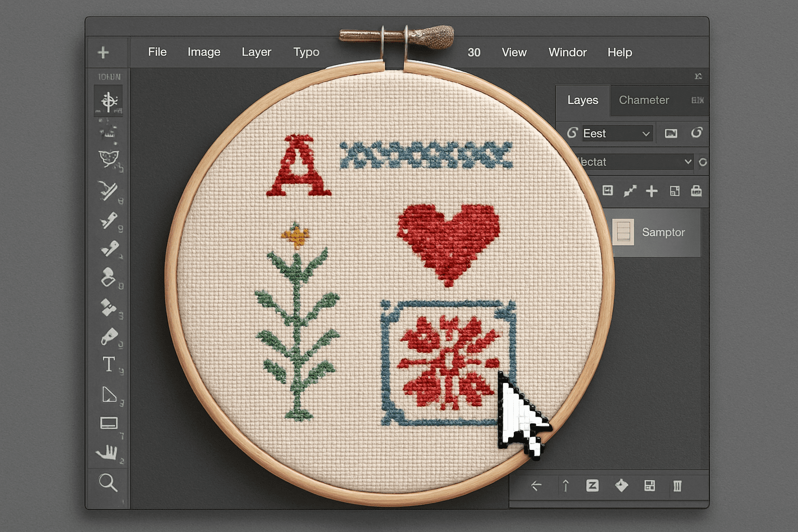798x532 pixels.
Task: Open the File menu
Action: pos(157,52)
